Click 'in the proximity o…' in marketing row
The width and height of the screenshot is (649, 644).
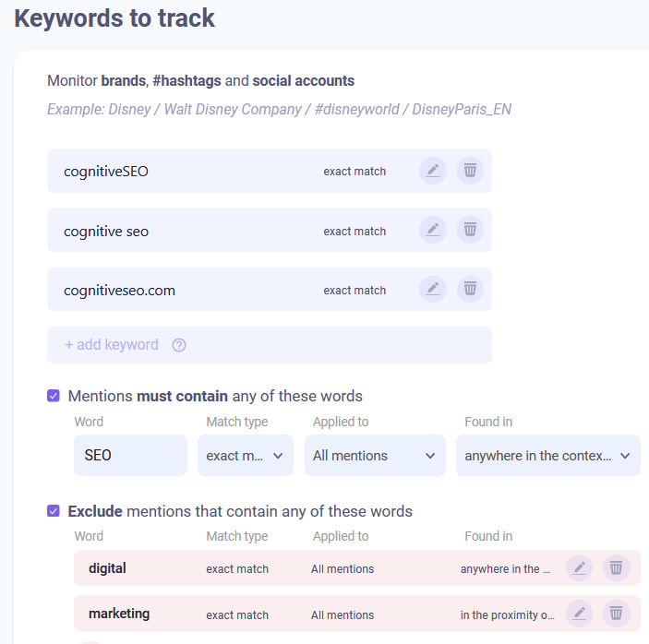(x=508, y=615)
